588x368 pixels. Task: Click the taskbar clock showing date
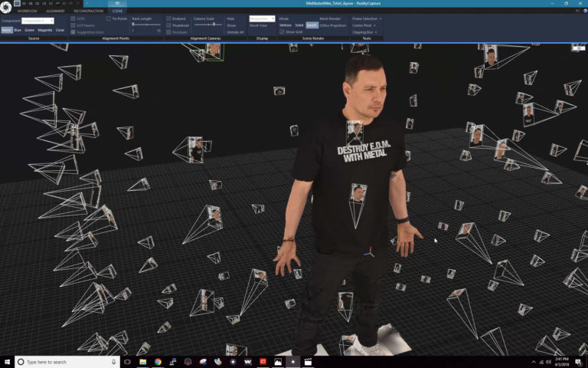click(x=562, y=362)
